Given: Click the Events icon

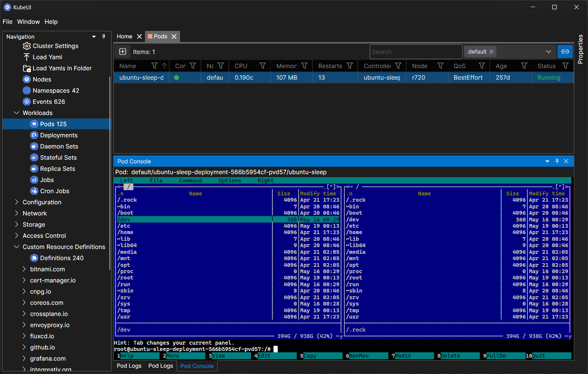Looking at the screenshot, I should pyautogui.click(x=27, y=102).
